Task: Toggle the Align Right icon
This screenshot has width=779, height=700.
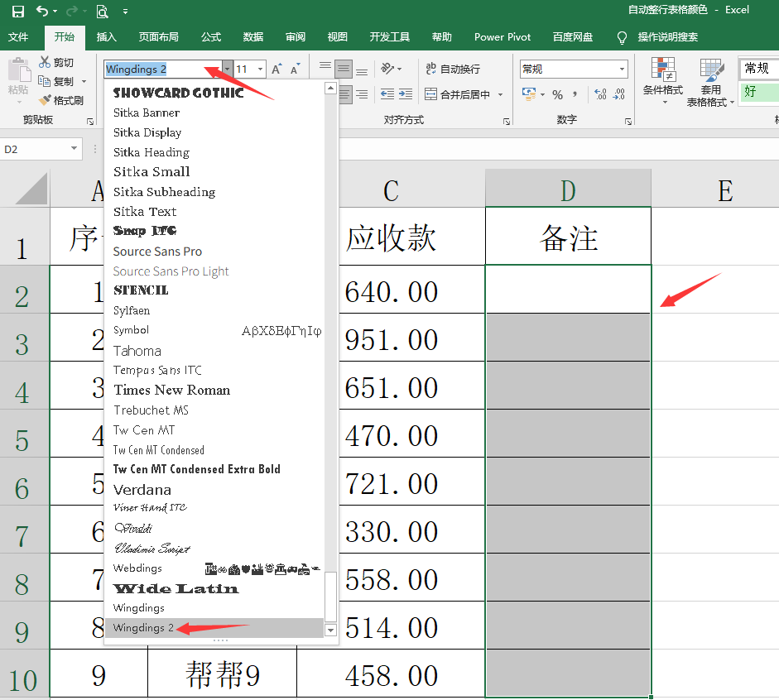Action: pyautogui.click(x=362, y=94)
